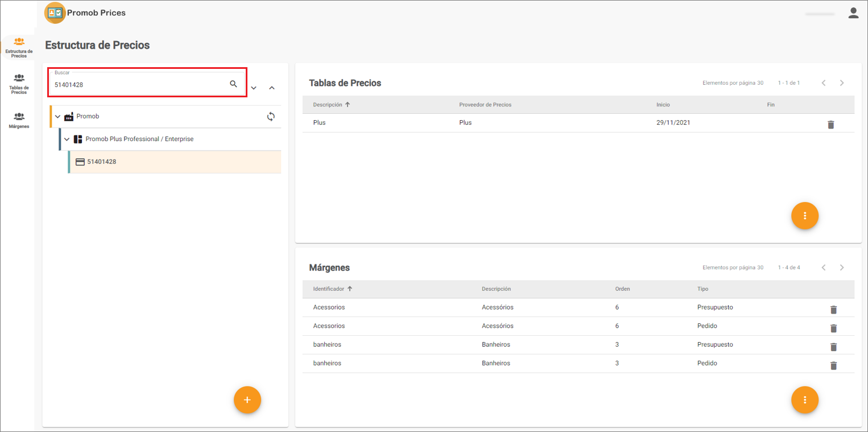Screen dimensions: 868x432
Task: Go to next page in Tablas de Precios
Action: [842, 83]
